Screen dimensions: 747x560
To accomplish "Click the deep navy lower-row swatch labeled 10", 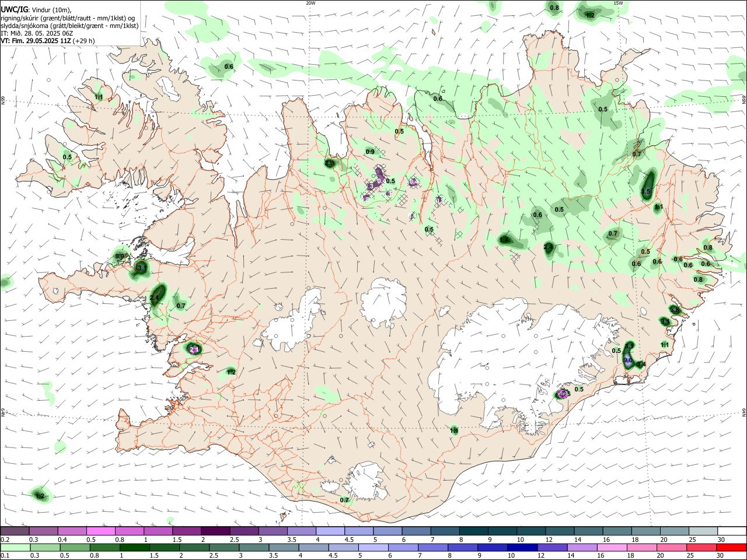I will [x=522, y=547].
